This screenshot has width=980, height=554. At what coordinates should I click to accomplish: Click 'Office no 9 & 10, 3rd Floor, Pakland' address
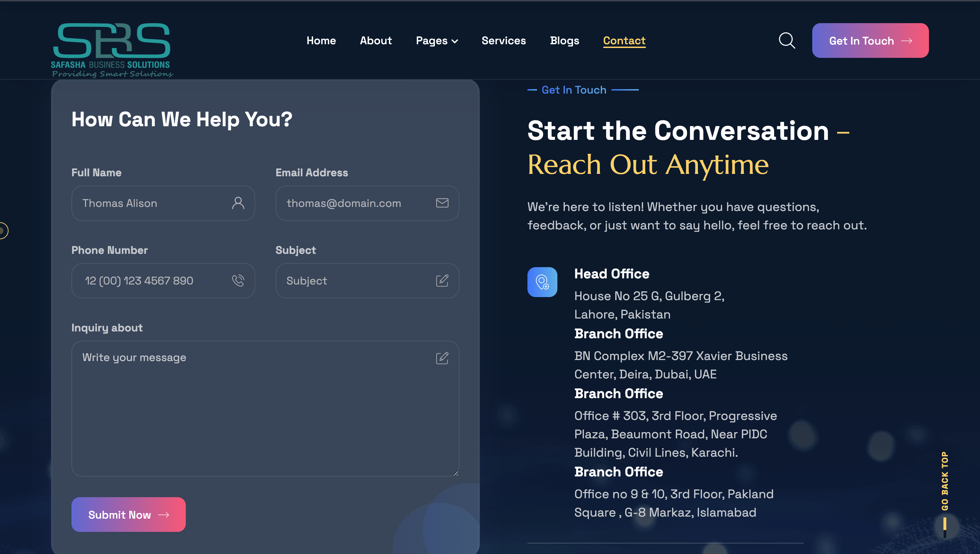pos(674,494)
